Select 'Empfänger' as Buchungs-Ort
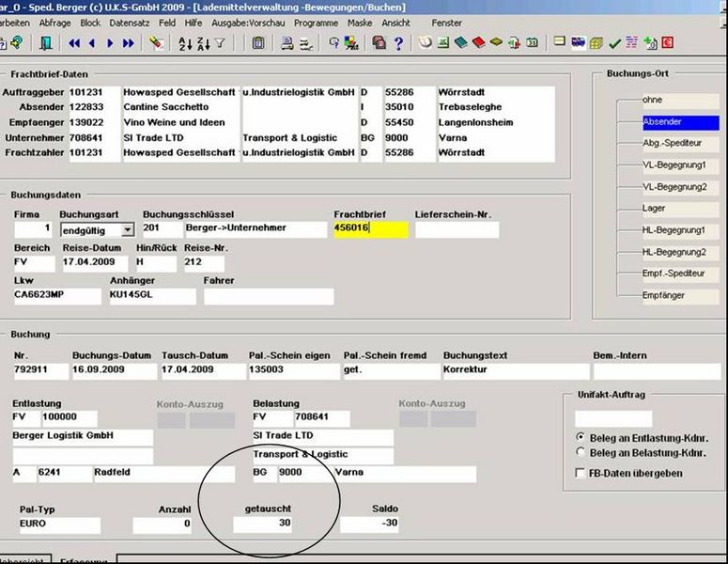 (681, 295)
